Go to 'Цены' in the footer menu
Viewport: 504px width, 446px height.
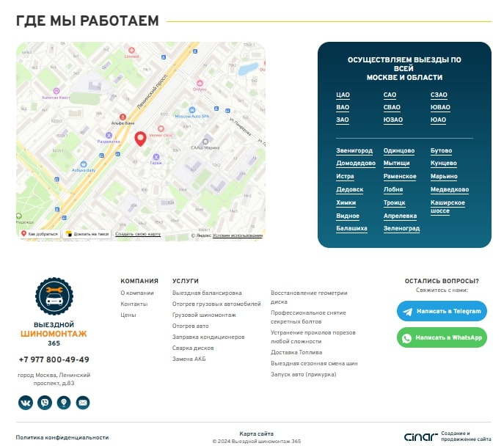[128, 315]
